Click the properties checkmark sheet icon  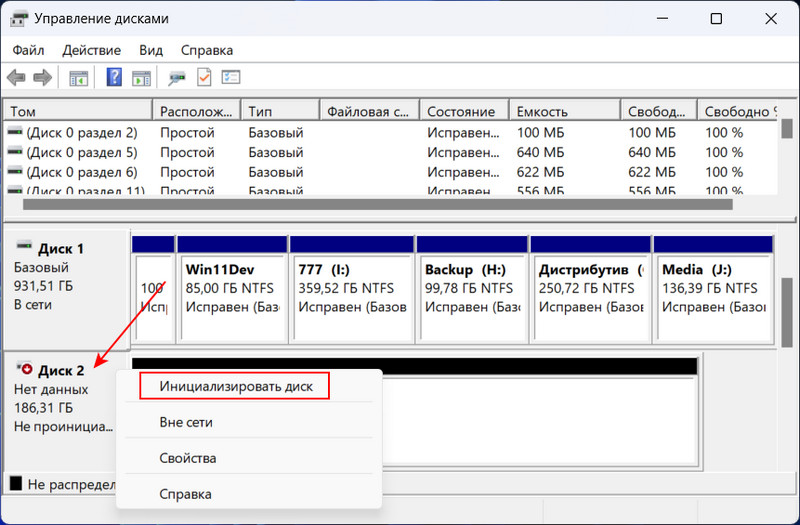coord(204,78)
